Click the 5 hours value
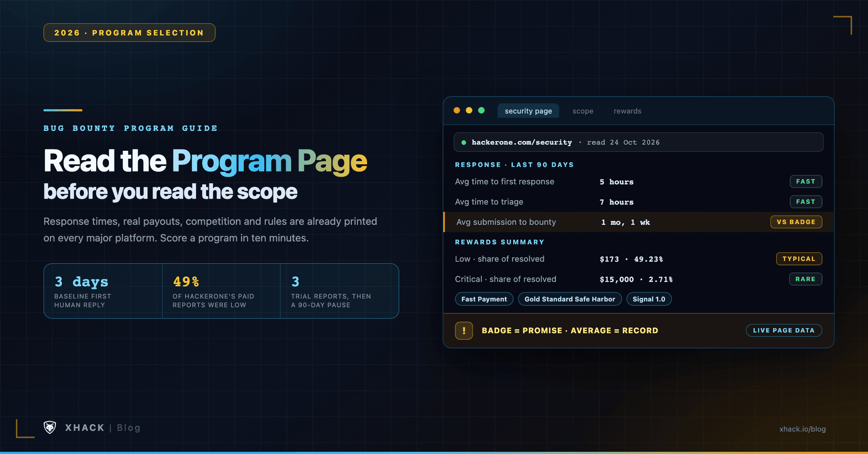Image resolution: width=868 pixels, height=454 pixels. (x=617, y=182)
